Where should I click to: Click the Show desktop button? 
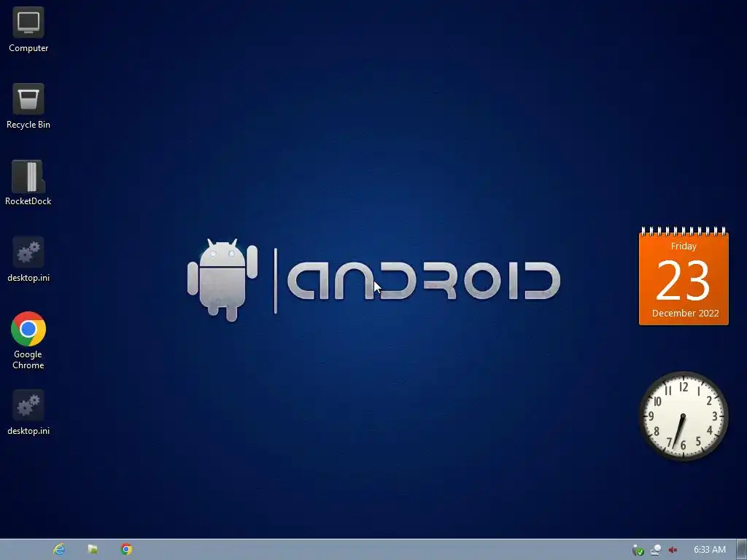741,550
